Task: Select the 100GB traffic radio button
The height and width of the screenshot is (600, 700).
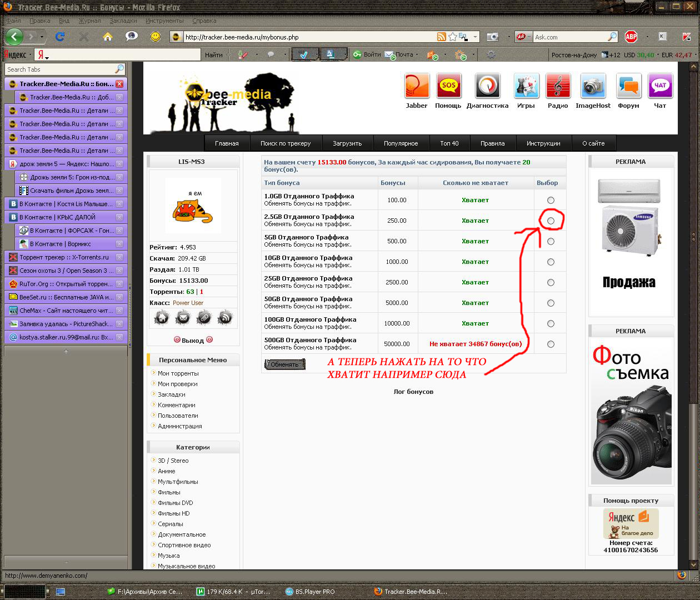Action: pos(551,323)
